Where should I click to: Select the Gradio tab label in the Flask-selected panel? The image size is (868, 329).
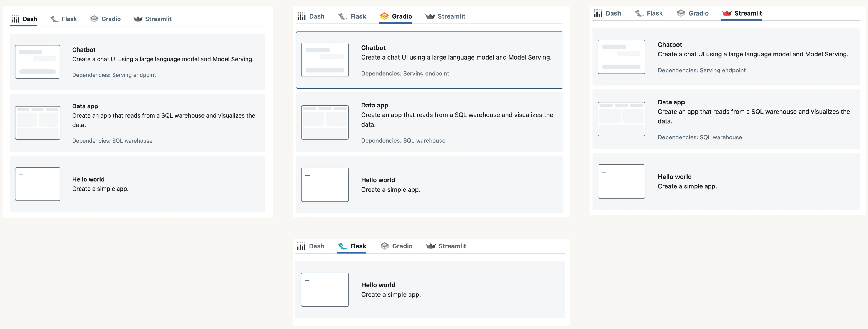tap(402, 246)
